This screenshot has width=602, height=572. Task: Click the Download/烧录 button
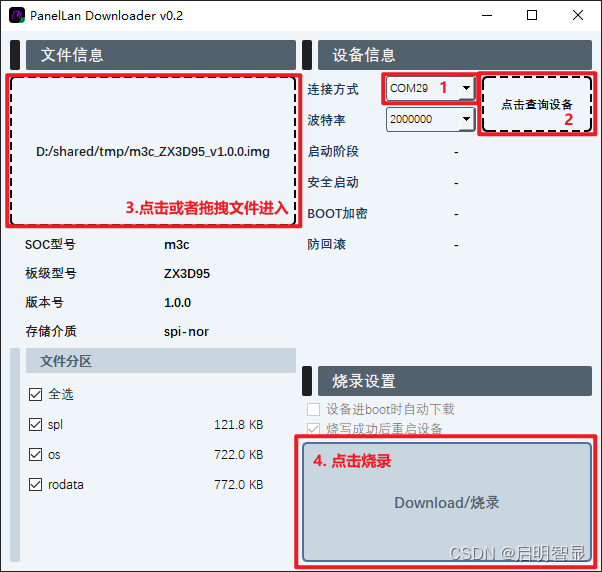(447, 502)
